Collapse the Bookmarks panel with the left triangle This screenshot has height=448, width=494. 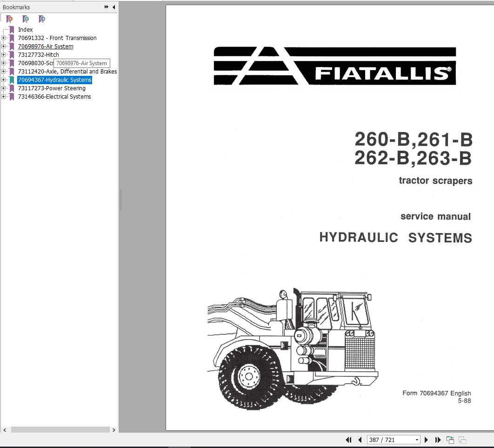click(x=114, y=7)
